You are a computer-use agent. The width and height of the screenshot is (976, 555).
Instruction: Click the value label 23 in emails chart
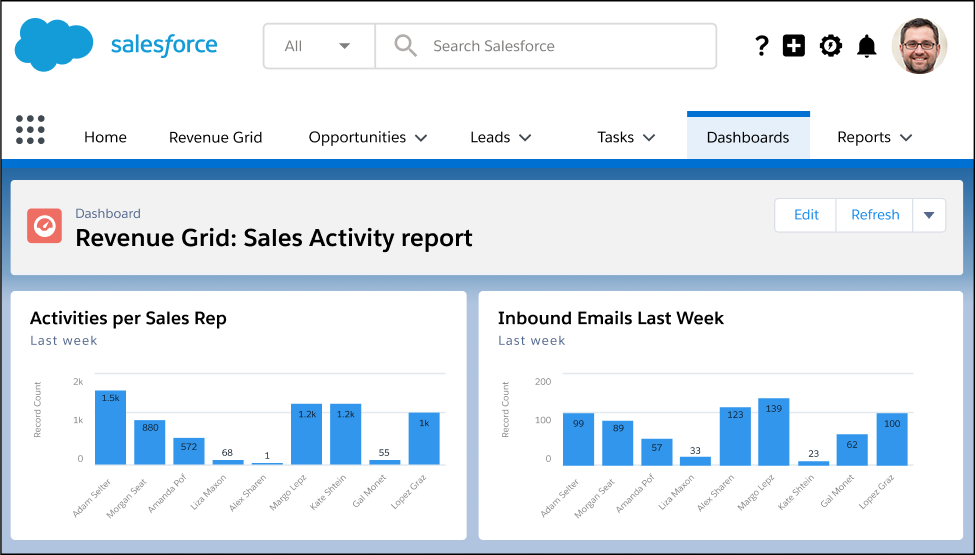(x=814, y=454)
